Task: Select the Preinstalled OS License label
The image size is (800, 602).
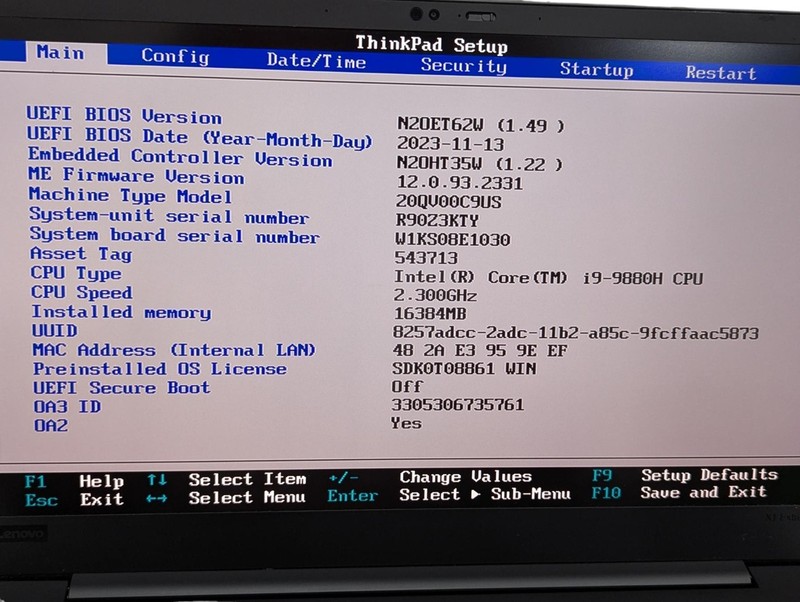Action: click(160, 369)
